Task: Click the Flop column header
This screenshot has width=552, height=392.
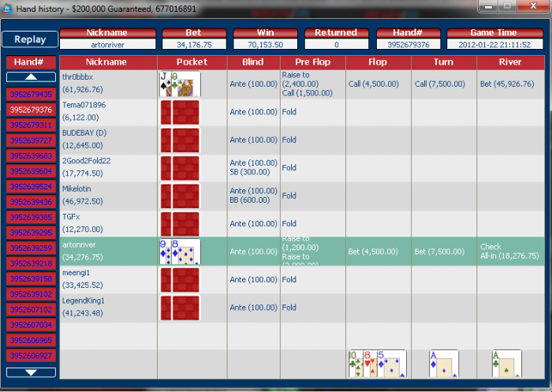Action: point(379,62)
